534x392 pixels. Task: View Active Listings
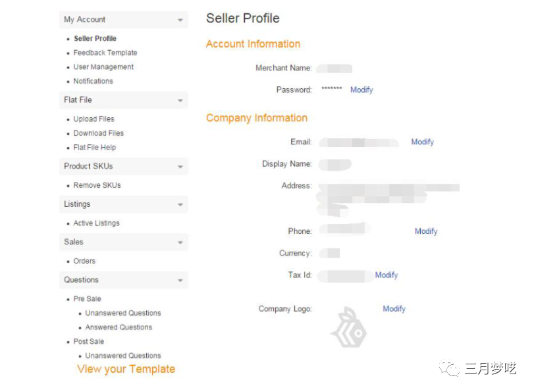point(96,223)
